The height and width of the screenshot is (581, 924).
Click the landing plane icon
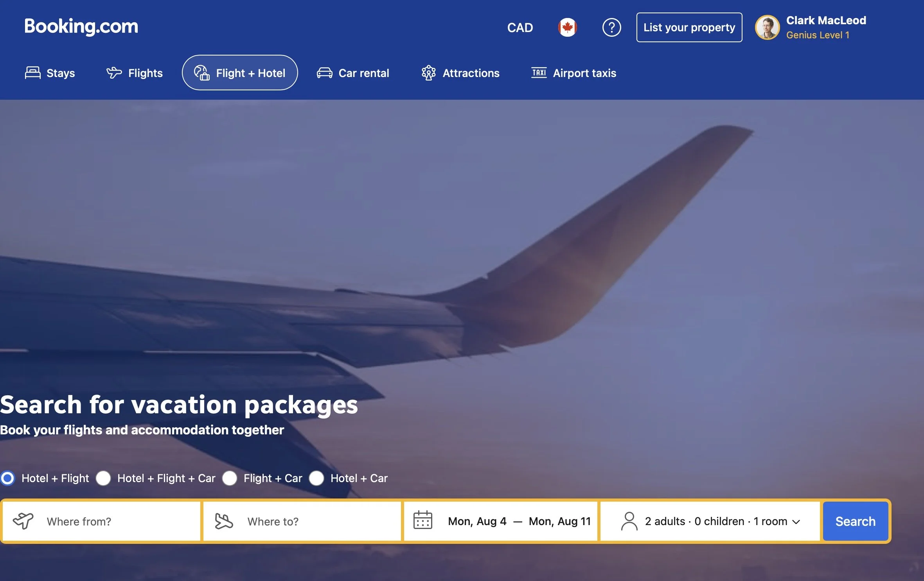(224, 521)
